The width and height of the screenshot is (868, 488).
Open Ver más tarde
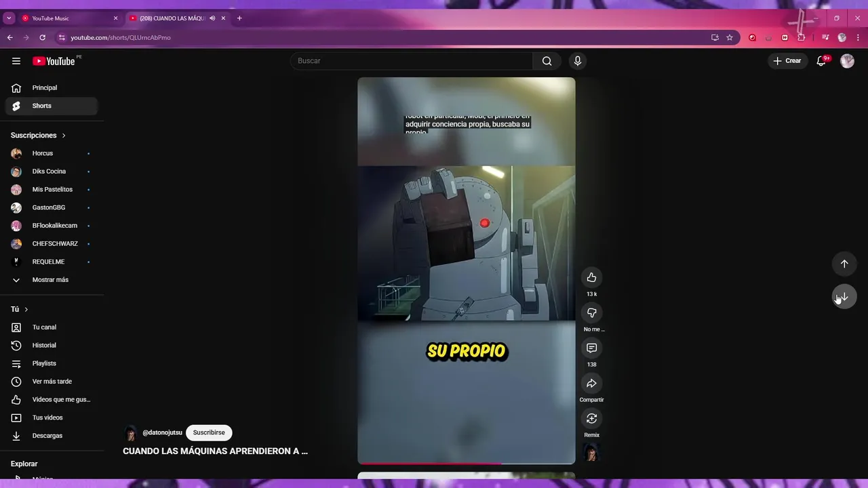[x=52, y=382]
